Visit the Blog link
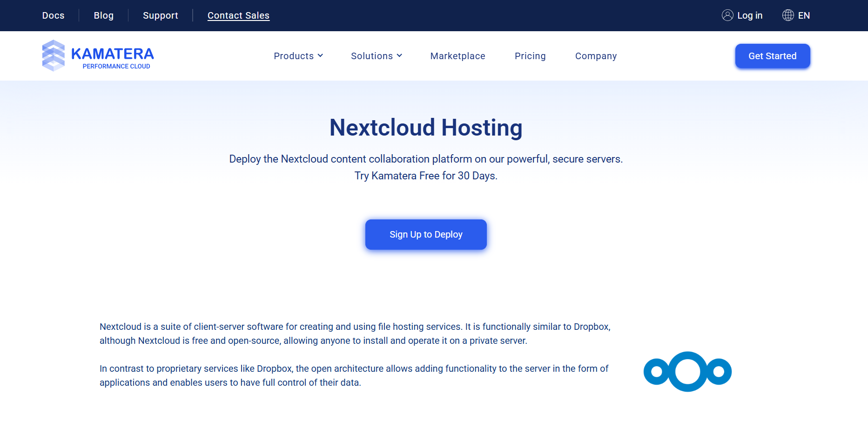The image size is (868, 423). [104, 15]
